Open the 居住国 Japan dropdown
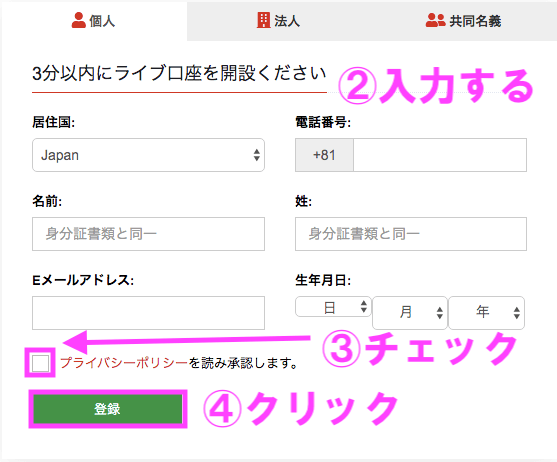557x462 pixels. point(148,155)
